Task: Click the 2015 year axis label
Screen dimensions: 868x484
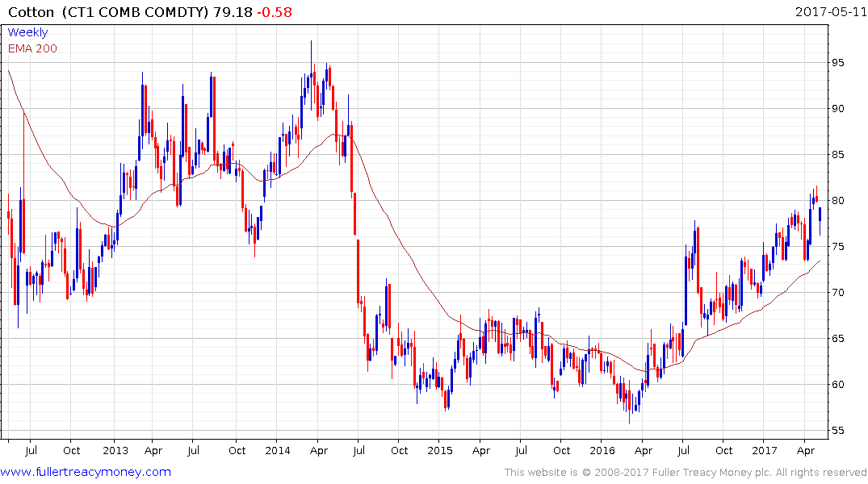Action: pyautogui.click(x=439, y=450)
